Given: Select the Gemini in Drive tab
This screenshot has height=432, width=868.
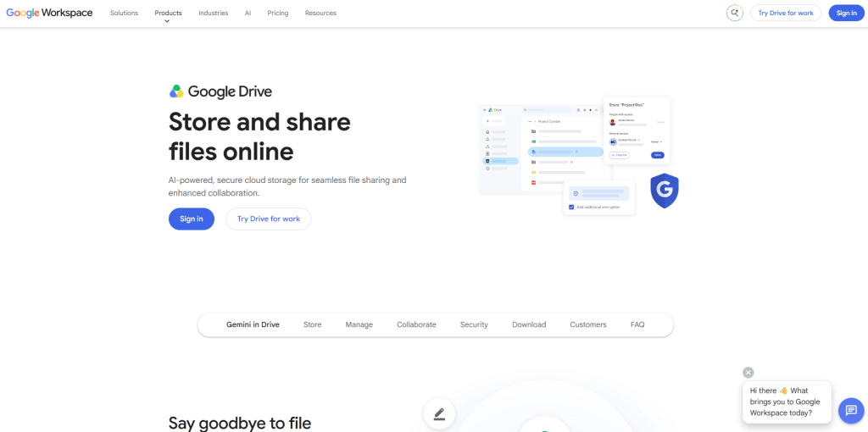Looking at the screenshot, I should click(253, 324).
